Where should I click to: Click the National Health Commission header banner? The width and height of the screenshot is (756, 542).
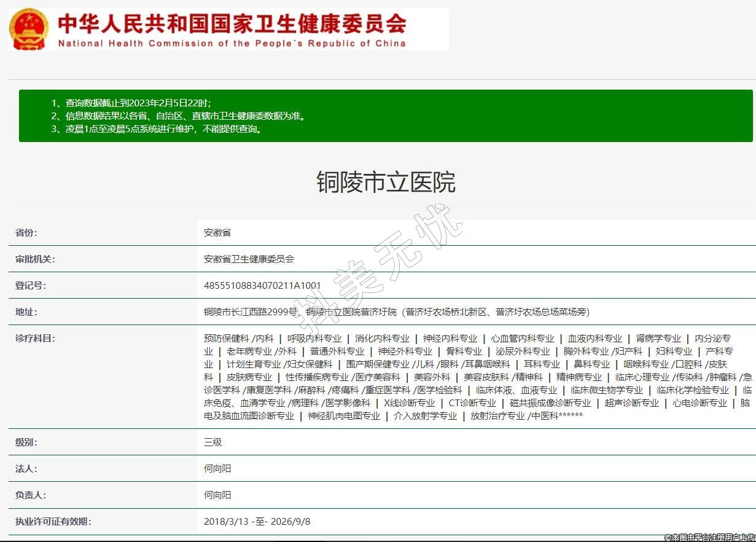tap(232, 29)
